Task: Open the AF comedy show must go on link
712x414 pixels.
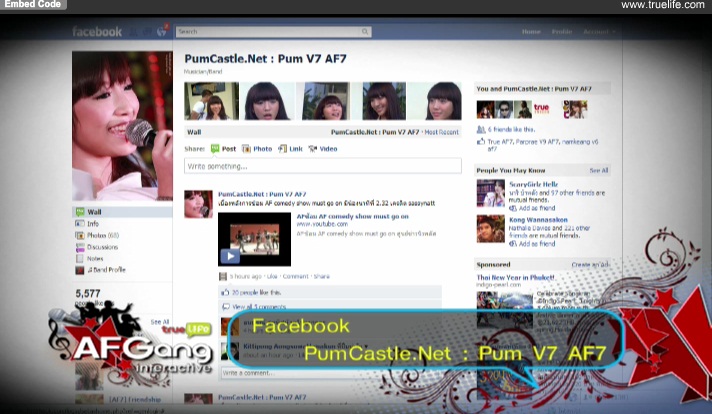Action: (353, 216)
